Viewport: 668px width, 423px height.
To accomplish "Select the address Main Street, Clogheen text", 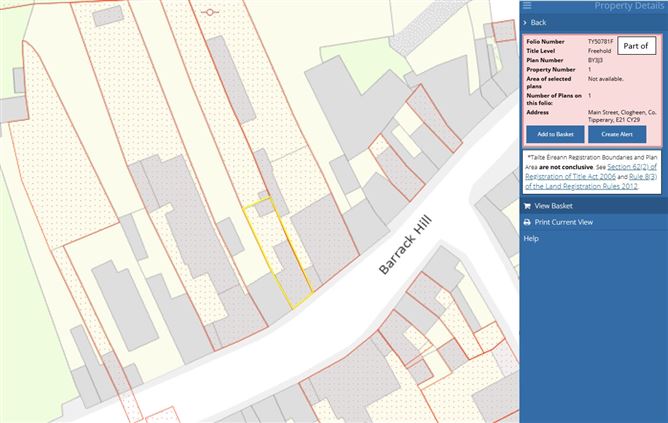I will (x=622, y=116).
